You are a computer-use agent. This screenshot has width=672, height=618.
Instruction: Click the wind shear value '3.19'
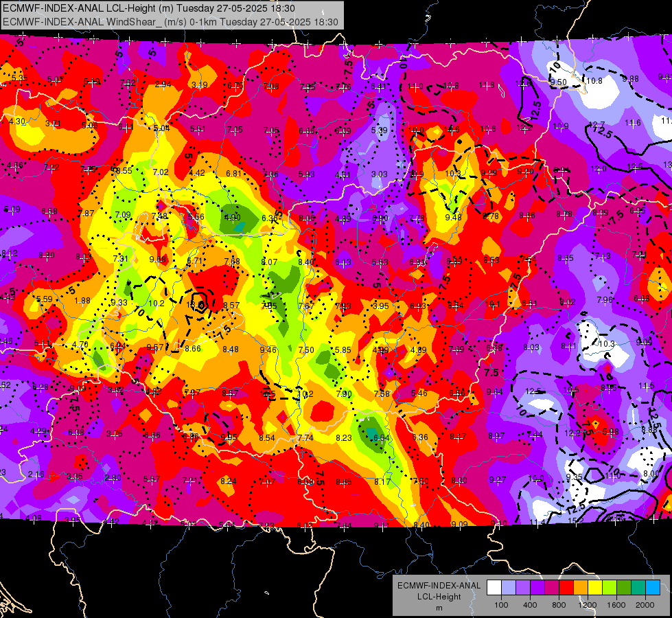tap(199, 85)
